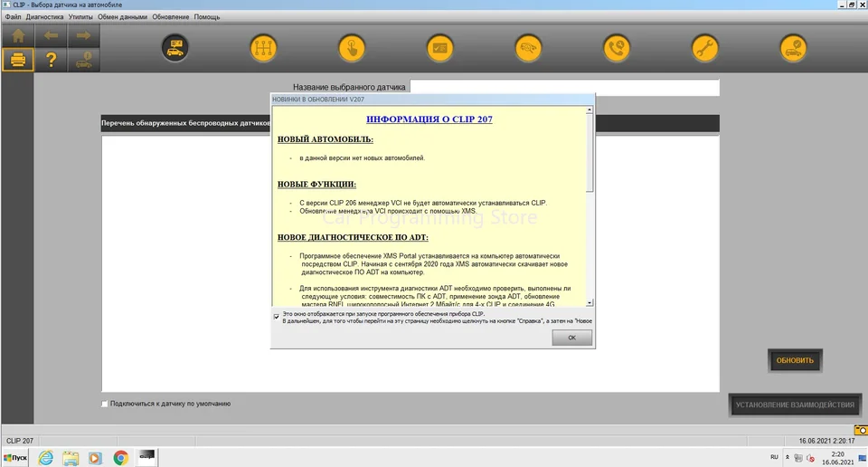The width and height of the screenshot is (868, 467).
Task: Open the Утилиты menu
Action: click(x=80, y=17)
